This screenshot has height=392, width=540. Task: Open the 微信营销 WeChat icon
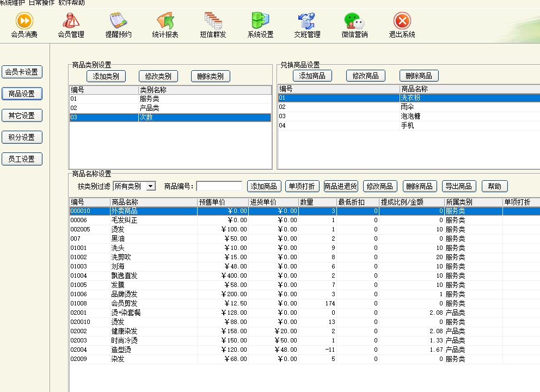pos(354,22)
